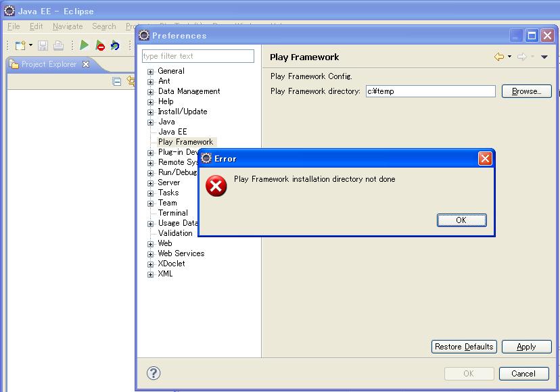Image resolution: width=560 pixels, height=392 pixels.
Task: Click the New wizard icon in Eclipse toolbar
Action: [x=20, y=45]
